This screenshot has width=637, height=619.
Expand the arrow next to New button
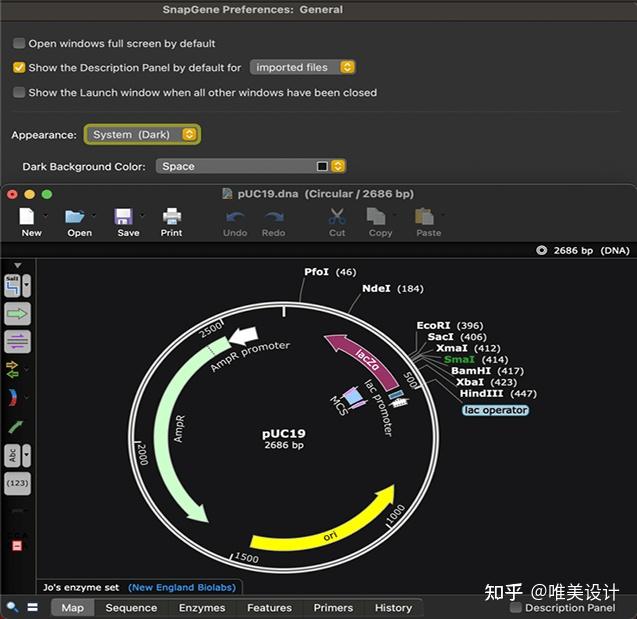click(x=45, y=215)
